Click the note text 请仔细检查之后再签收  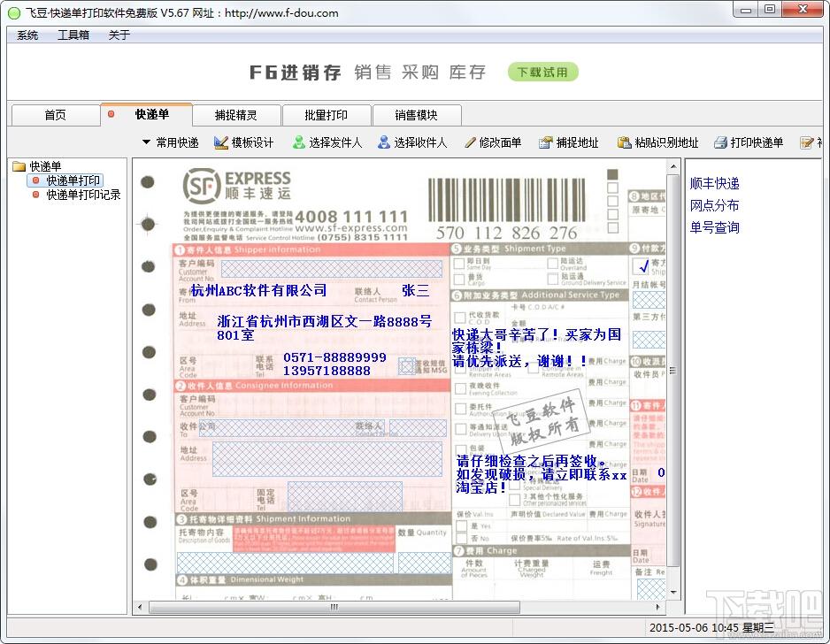tap(526, 461)
